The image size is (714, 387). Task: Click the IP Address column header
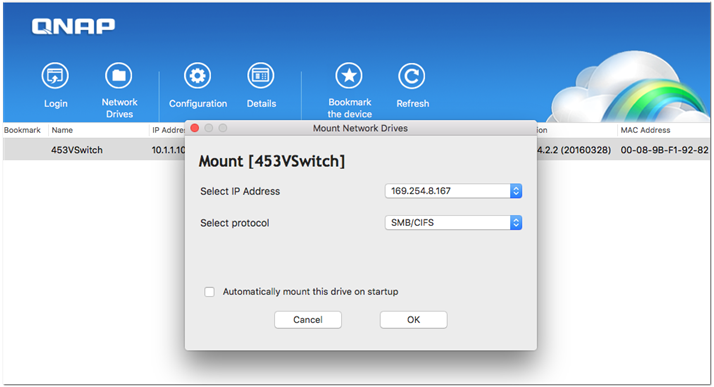168,130
